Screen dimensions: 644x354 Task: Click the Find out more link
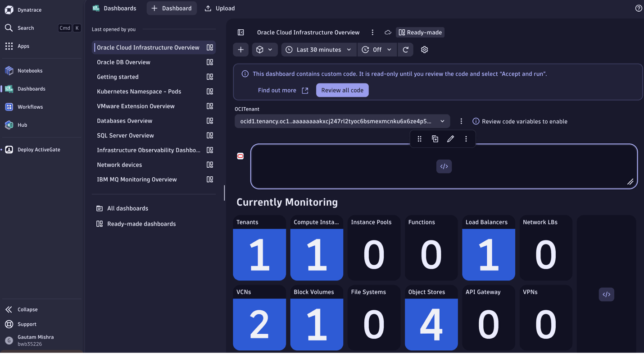click(x=283, y=90)
